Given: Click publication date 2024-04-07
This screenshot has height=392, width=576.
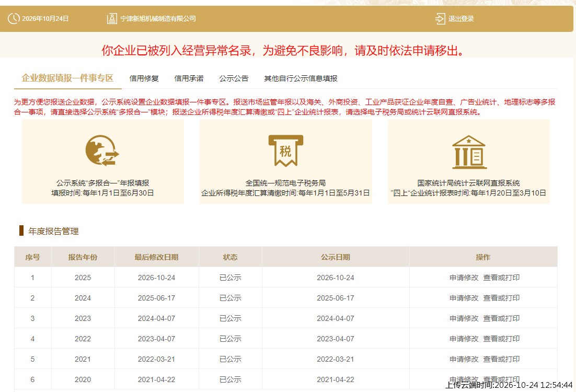Looking at the screenshot, I should point(336,318).
